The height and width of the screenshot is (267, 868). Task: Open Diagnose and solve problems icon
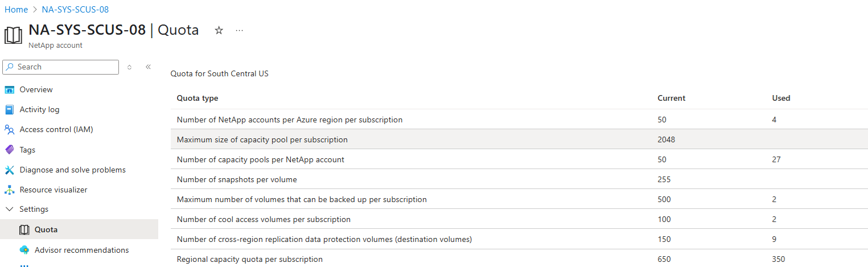[x=9, y=170]
